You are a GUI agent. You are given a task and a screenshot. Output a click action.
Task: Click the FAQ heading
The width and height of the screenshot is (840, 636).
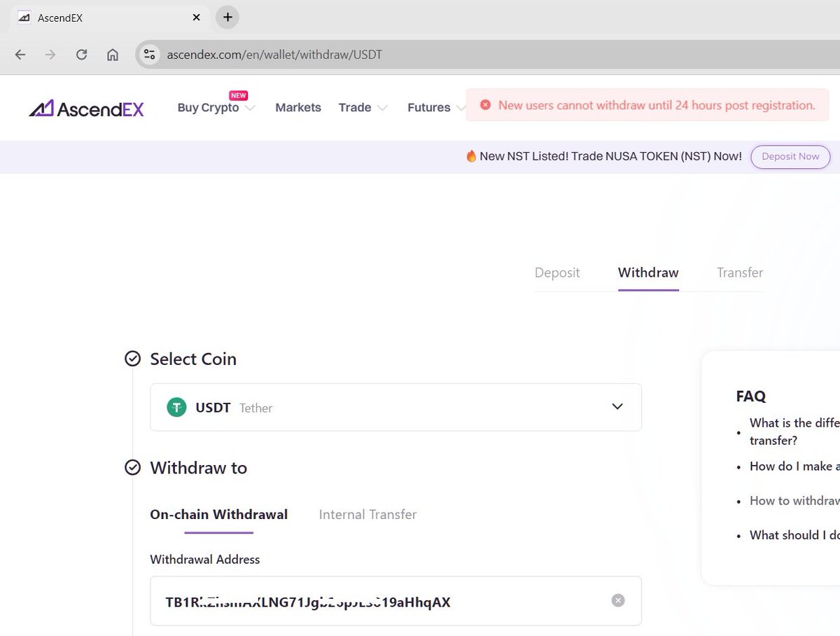click(x=751, y=396)
